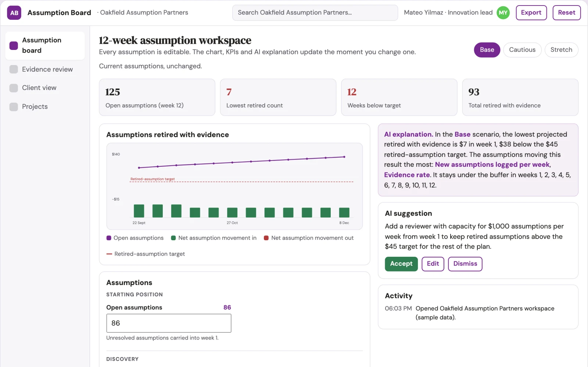Click the 125 Open assumptions KPI card
This screenshot has height=367, width=588.
coord(157,97)
